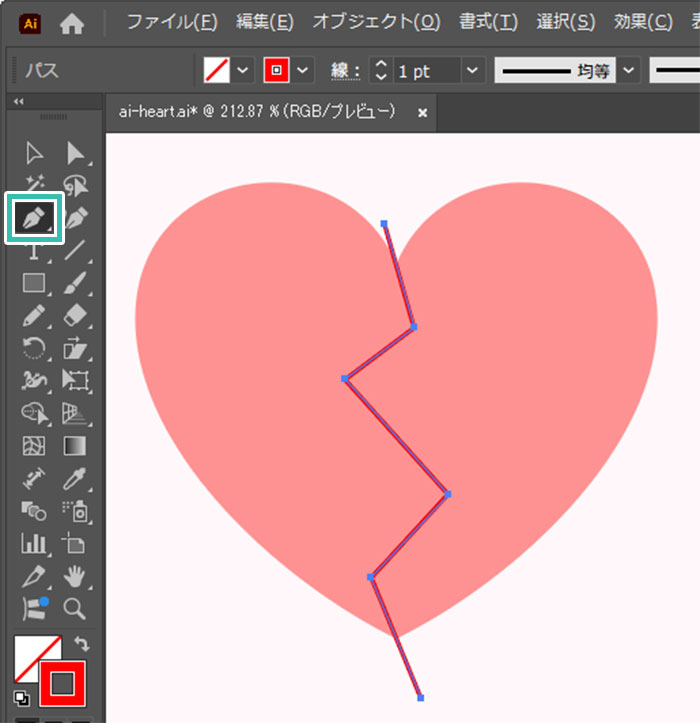Click the red stroke swatch in toolbar
This screenshot has height=724, width=700.
[x=63, y=683]
